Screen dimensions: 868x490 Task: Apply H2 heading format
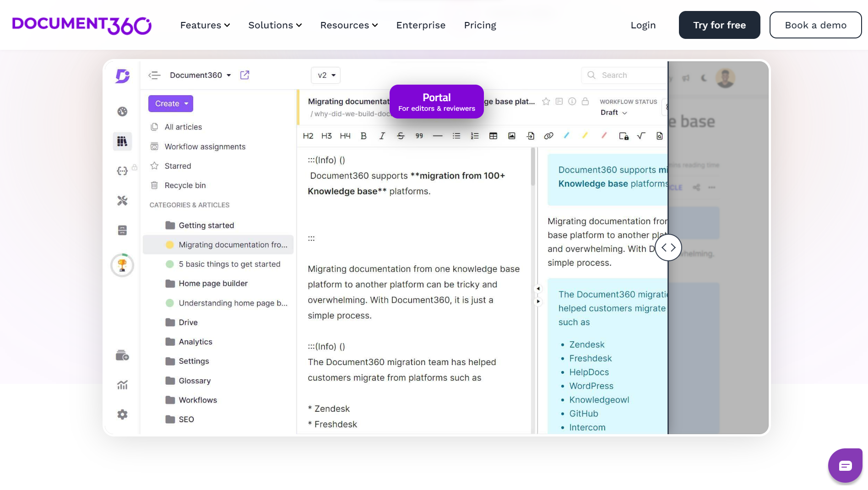(x=308, y=136)
